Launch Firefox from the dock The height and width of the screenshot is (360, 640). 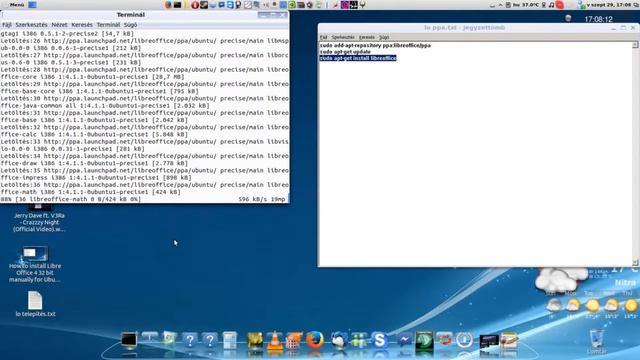(x=315, y=340)
